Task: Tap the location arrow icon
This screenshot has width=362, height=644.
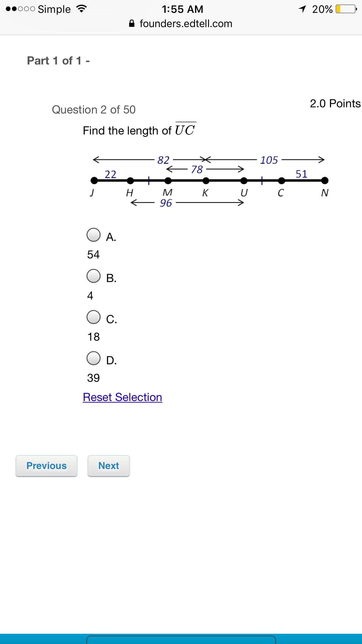Action: tap(302, 9)
